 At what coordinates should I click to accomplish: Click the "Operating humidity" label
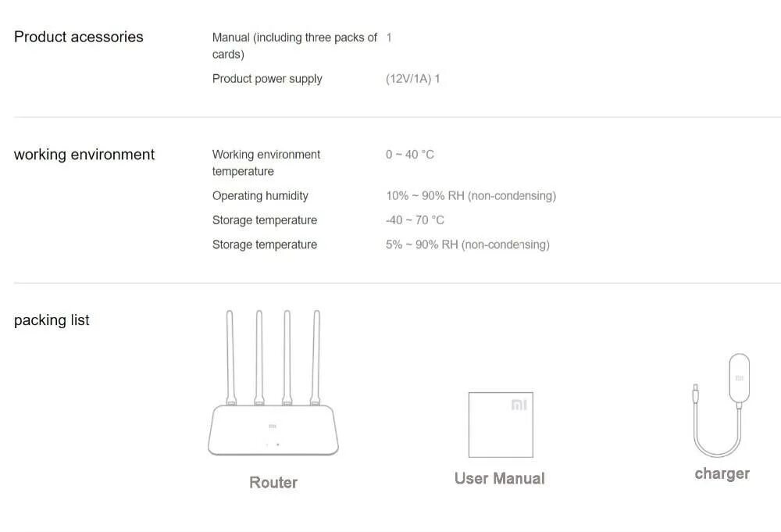pos(260,196)
